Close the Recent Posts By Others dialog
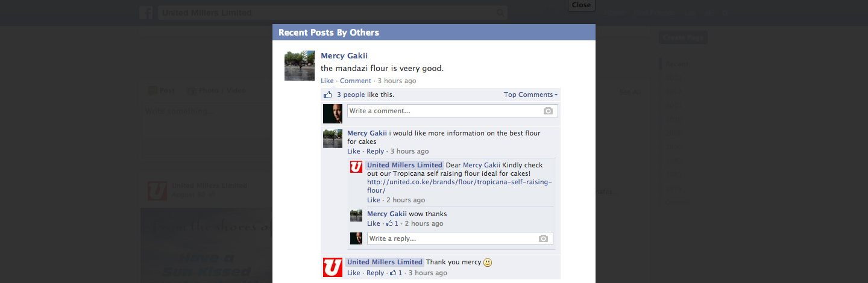This screenshot has height=283, width=868. (581, 5)
